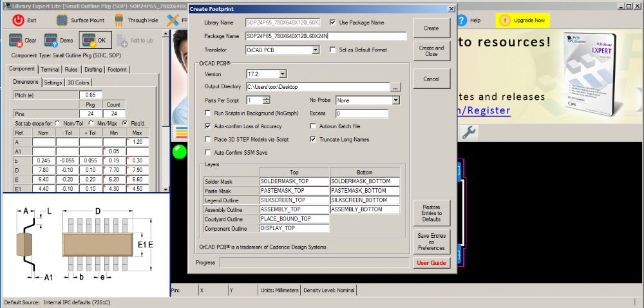
Task: Click the wrench tools icon
Action: coord(469,132)
